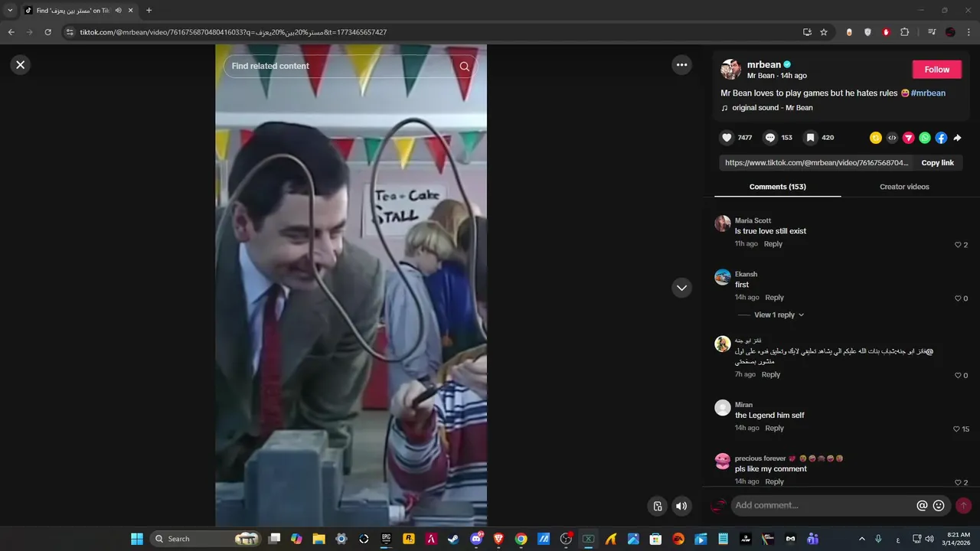The height and width of the screenshot is (551, 980).
Task: Switch to Comments (153) tab
Action: [777, 187]
